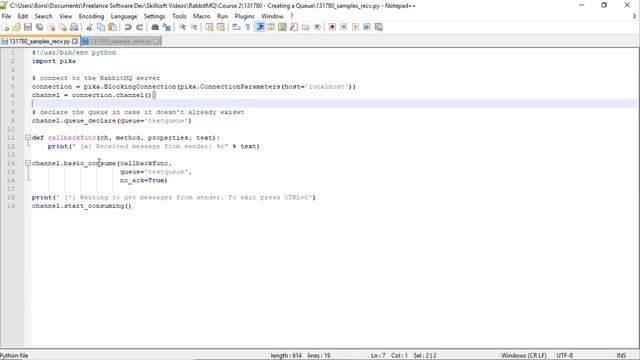The width and height of the screenshot is (640, 360).
Task: Close the 131780_samples_recv.py tab
Action: pyautogui.click(x=75, y=41)
